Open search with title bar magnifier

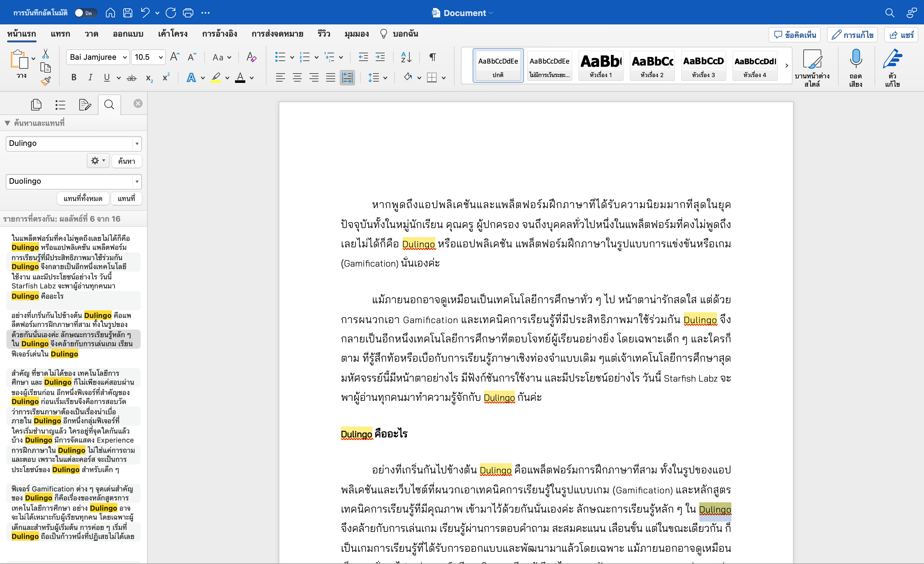890,13
